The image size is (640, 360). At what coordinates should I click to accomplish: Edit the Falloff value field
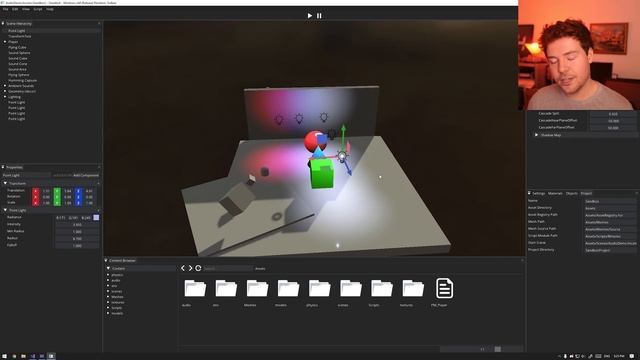pos(77,245)
